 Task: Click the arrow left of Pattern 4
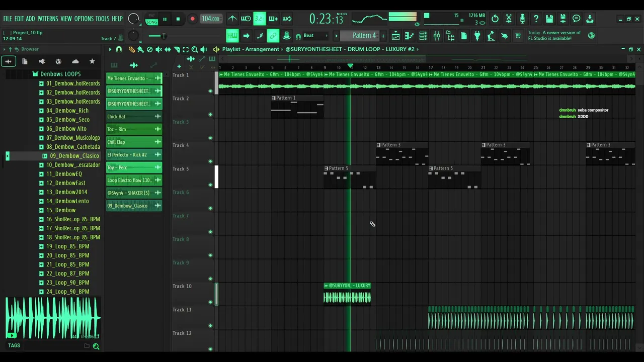336,36
